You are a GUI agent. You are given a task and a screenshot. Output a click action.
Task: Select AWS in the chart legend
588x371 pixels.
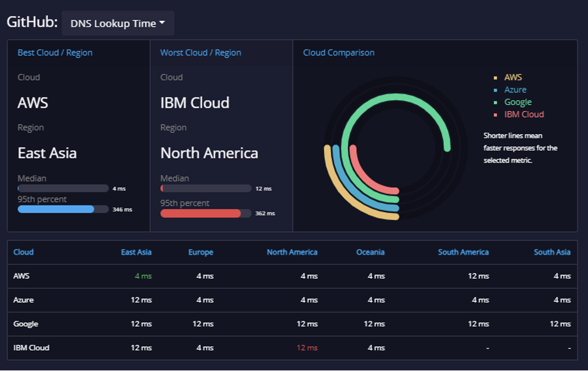(x=513, y=77)
